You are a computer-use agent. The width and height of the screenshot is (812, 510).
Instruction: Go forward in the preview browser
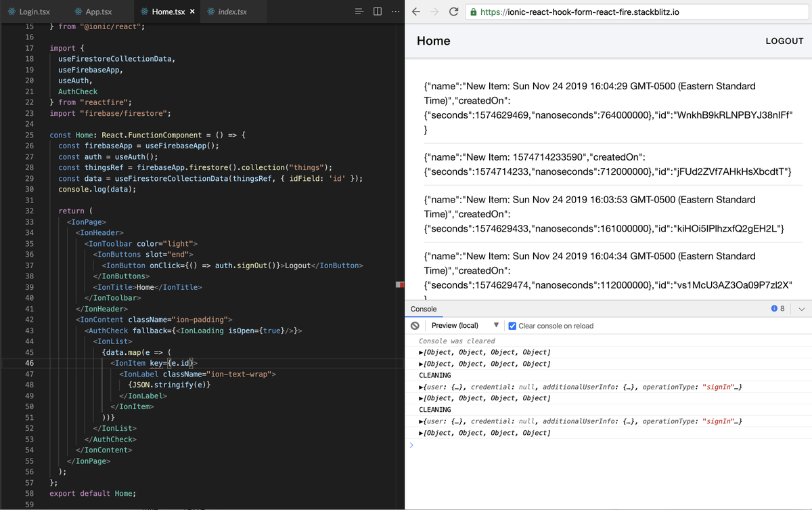point(436,12)
